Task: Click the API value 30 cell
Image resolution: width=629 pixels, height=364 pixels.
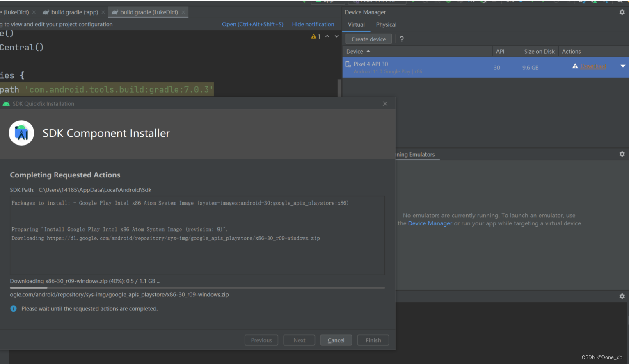Action: click(497, 68)
